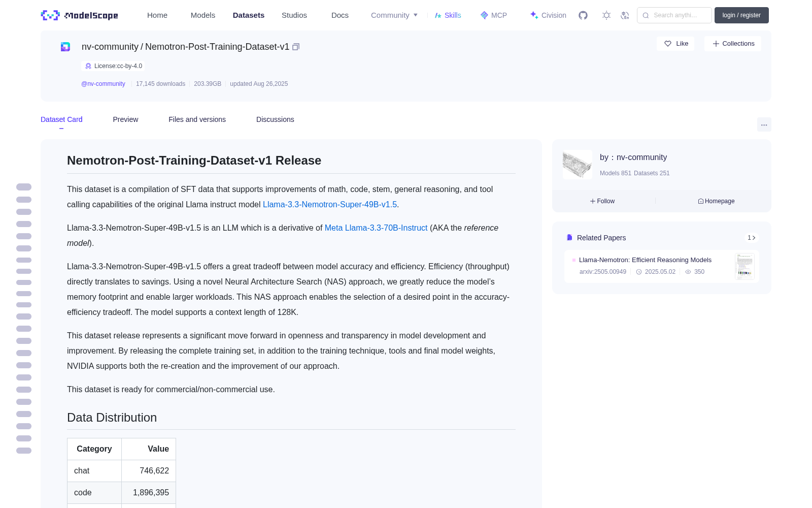This screenshot has width=812, height=508.
Task: Open the Community dropdown menu
Action: coord(394,15)
